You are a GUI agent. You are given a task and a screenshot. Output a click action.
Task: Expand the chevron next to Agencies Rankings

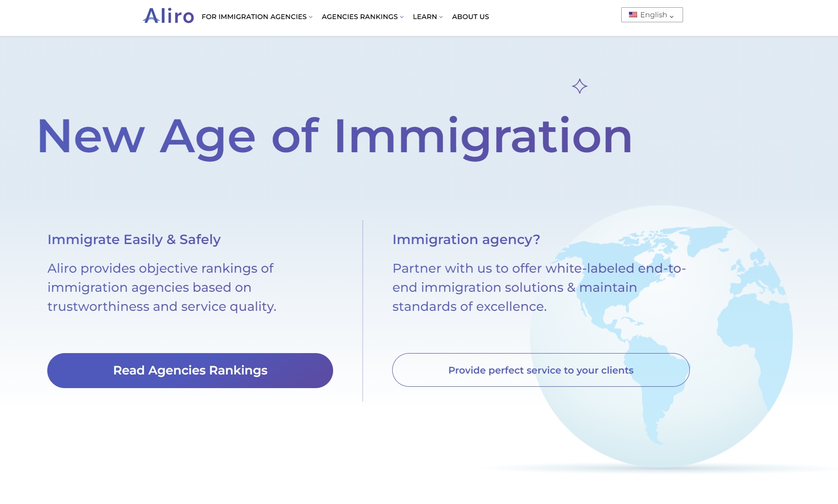(x=402, y=17)
